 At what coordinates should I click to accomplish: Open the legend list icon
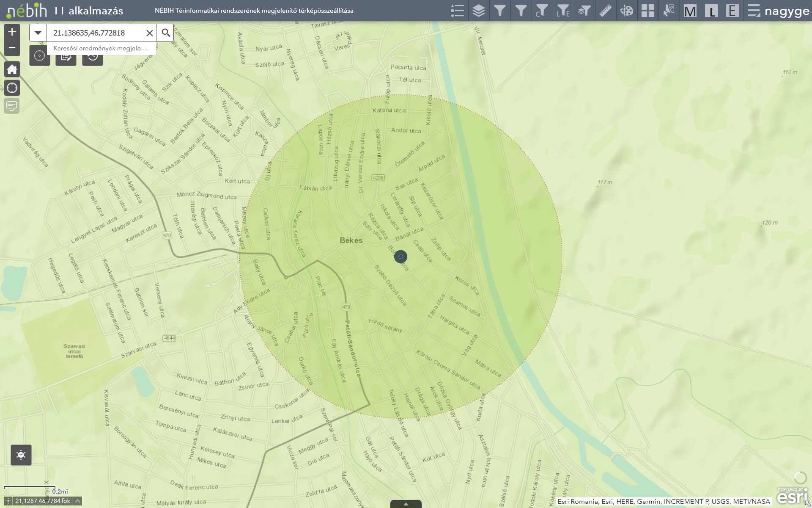(x=458, y=11)
